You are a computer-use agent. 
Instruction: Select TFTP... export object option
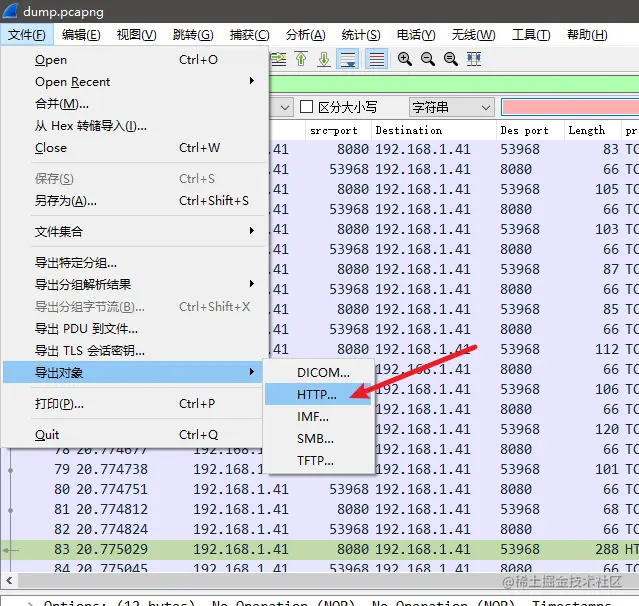[319, 461]
